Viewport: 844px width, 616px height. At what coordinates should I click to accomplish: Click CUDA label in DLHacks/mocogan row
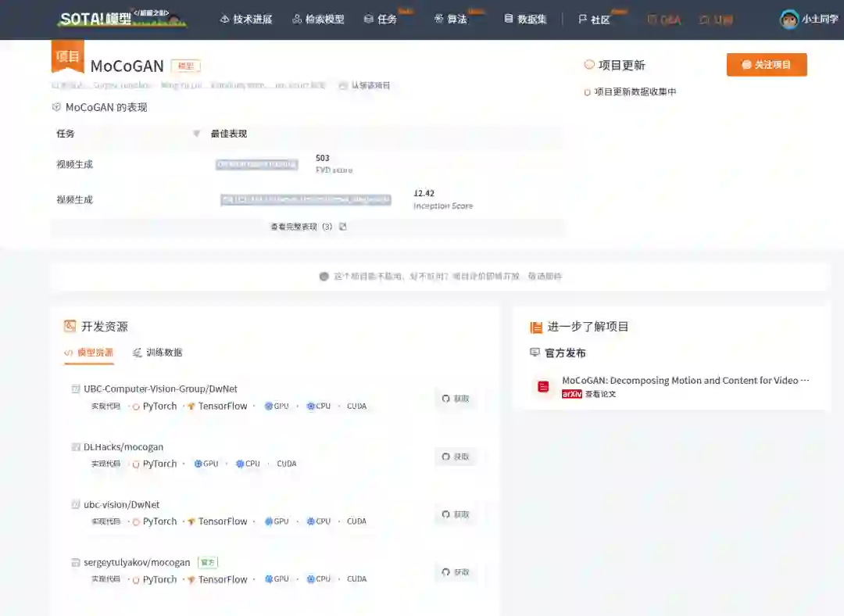point(286,464)
